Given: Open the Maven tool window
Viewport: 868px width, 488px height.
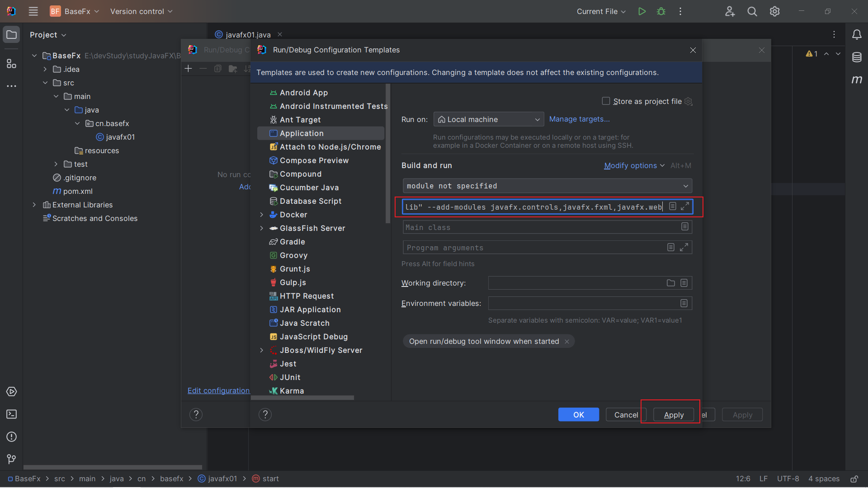Looking at the screenshot, I should (857, 80).
